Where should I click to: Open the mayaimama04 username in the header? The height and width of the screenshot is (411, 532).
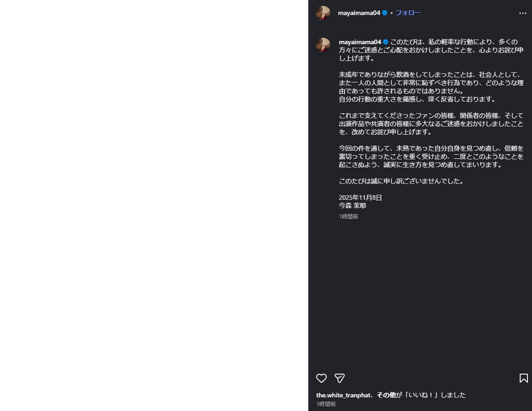pos(359,13)
